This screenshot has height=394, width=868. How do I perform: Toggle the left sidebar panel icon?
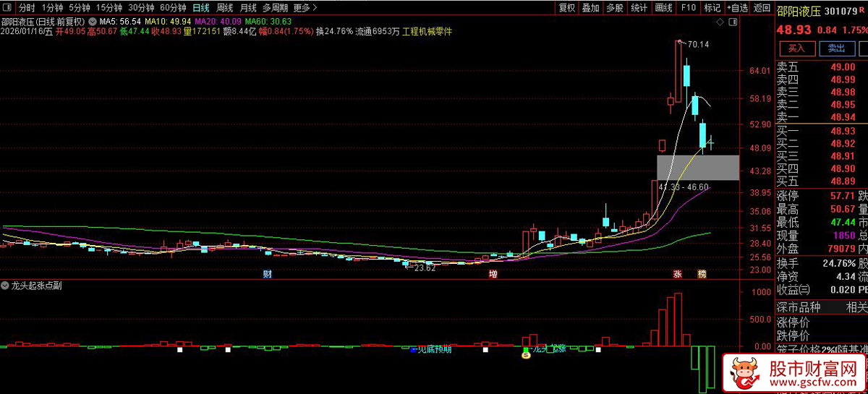tap(7, 8)
